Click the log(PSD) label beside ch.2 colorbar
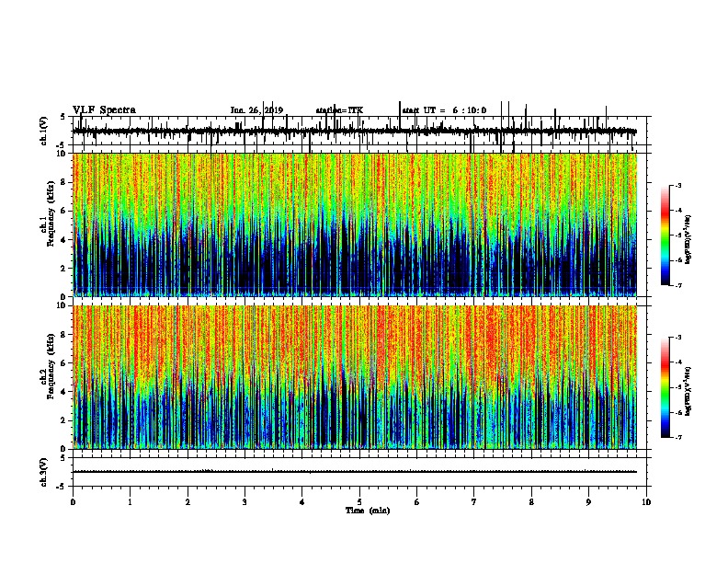This screenshot has height=563, width=728. pos(688,391)
